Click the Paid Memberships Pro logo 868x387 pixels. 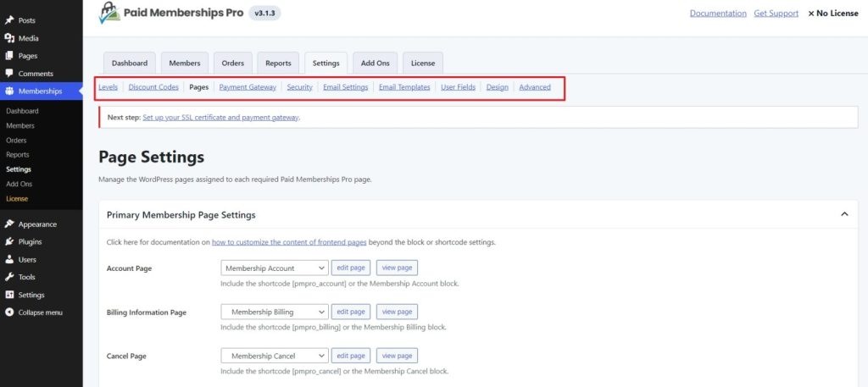click(171, 13)
